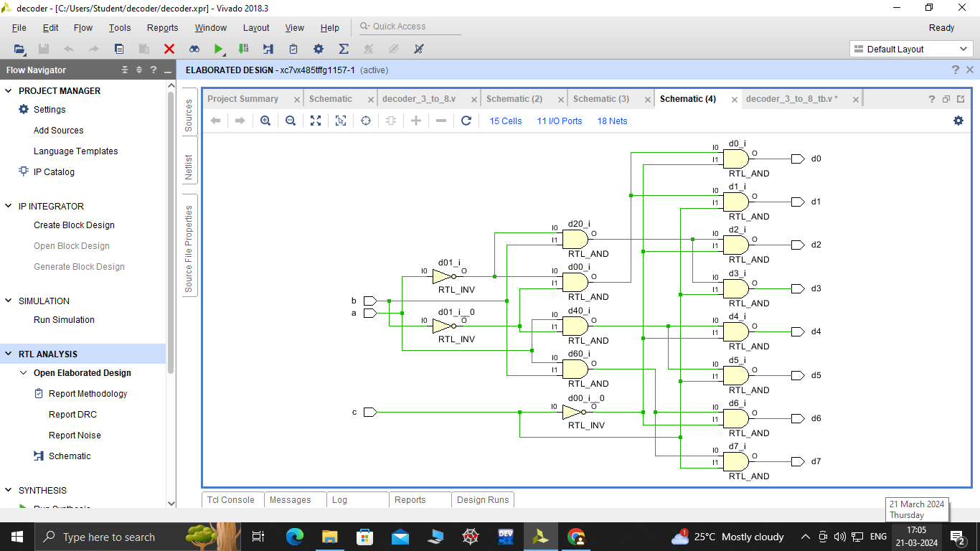Viewport: 980px width, 551px height.
Task: Collapse the Open Elaborated Design node
Action: click(x=24, y=372)
